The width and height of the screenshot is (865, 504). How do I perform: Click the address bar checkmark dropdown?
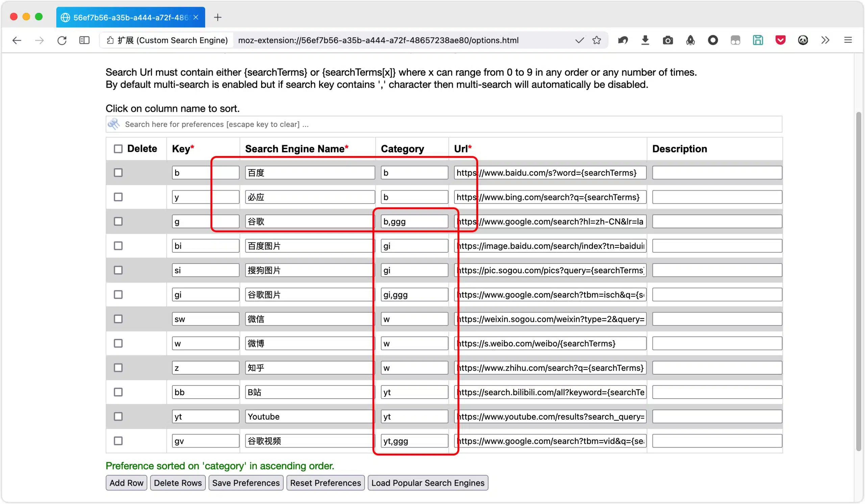tap(579, 40)
